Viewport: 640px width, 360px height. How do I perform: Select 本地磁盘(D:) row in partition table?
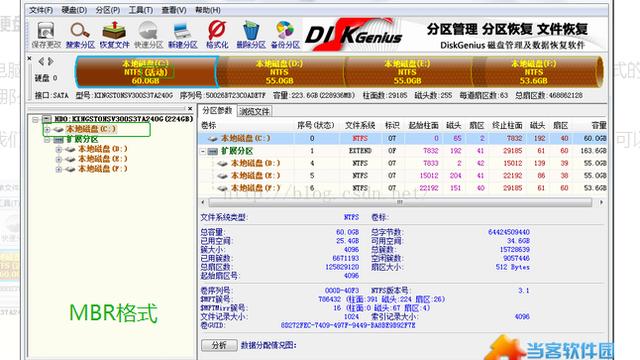pyautogui.click(x=403, y=163)
